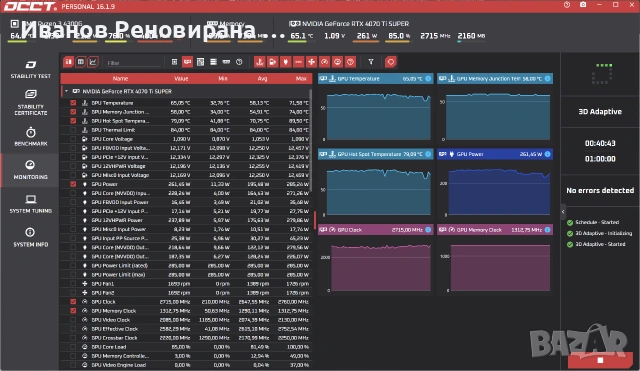640x371 pixels.
Task: Open the Benchmark section
Action: (x=31, y=136)
